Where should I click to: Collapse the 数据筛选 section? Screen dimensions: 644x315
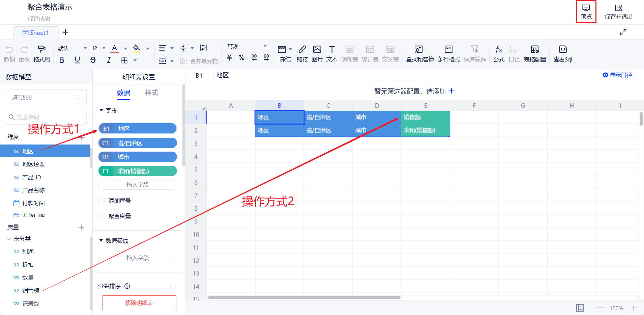coord(101,241)
